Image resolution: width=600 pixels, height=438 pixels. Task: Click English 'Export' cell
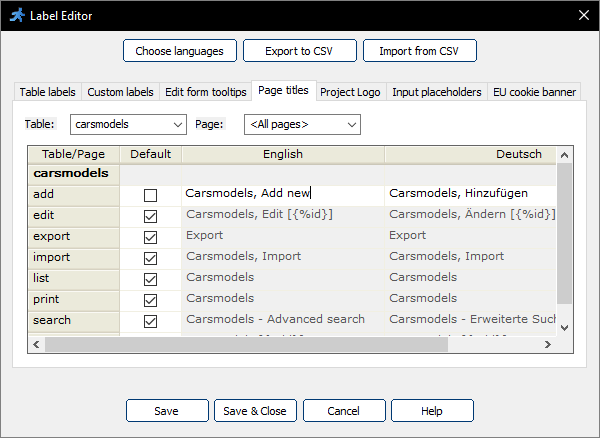[283, 238]
